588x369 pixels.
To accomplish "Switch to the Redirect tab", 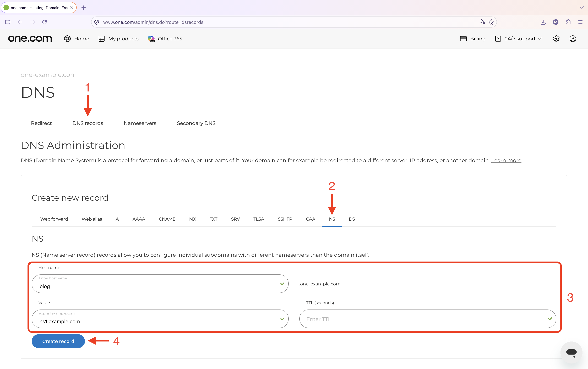I will 41,123.
